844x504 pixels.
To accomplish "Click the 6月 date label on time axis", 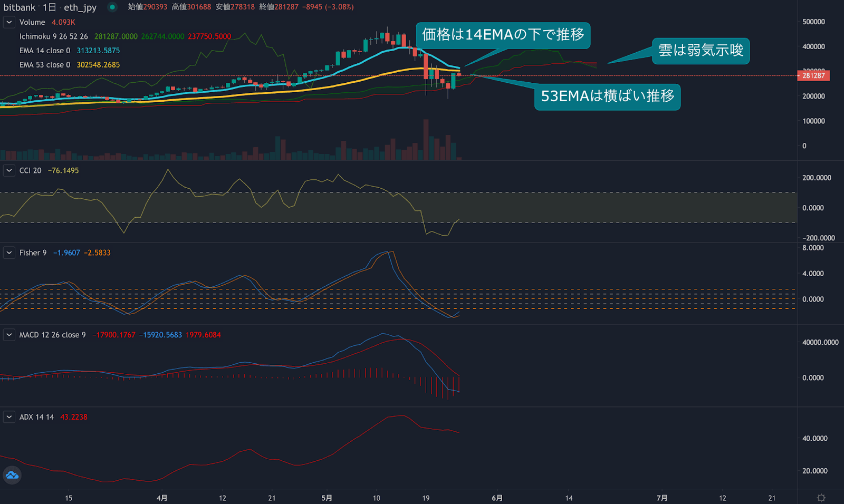I will click(x=497, y=498).
